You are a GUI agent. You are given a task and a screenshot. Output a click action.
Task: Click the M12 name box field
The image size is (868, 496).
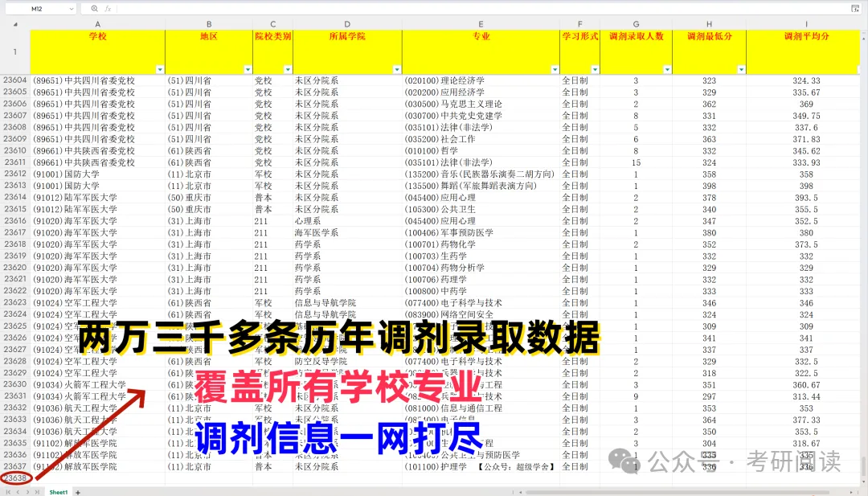36,9
